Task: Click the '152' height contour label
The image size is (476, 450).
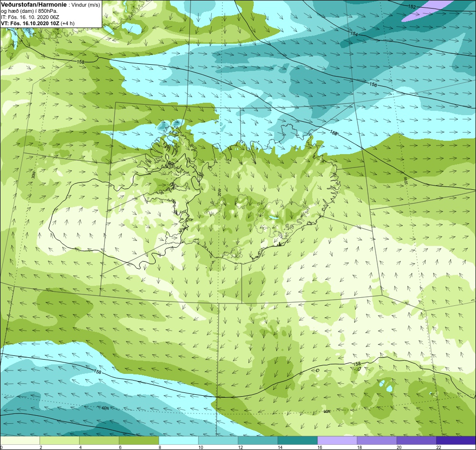Action: coord(412,7)
